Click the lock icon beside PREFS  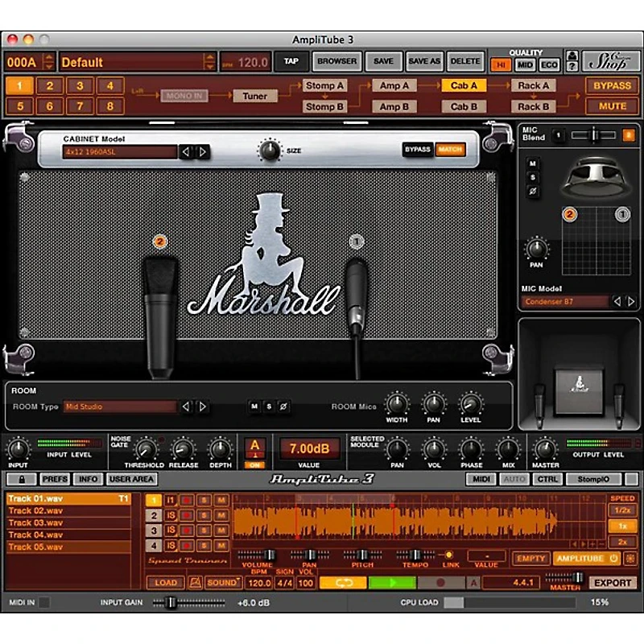22,479
